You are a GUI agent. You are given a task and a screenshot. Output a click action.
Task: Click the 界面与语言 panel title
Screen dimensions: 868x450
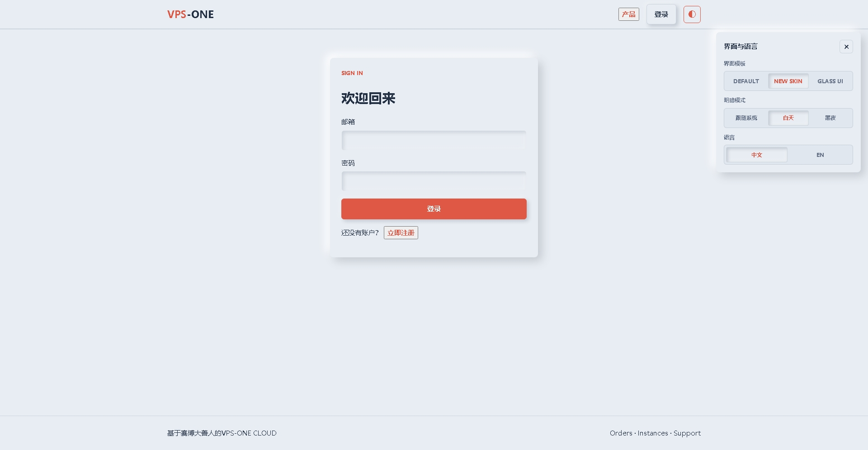[741, 47]
